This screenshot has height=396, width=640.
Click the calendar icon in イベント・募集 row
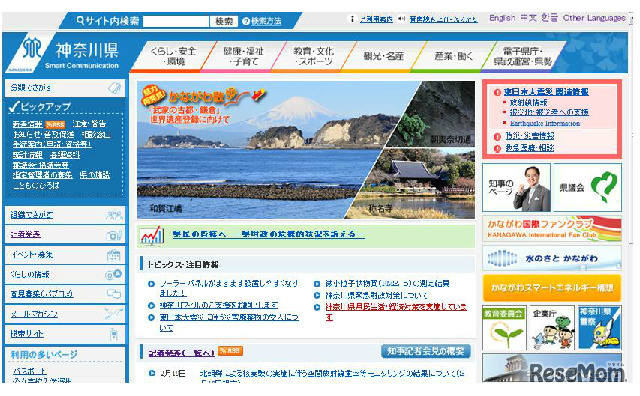[x=113, y=255]
